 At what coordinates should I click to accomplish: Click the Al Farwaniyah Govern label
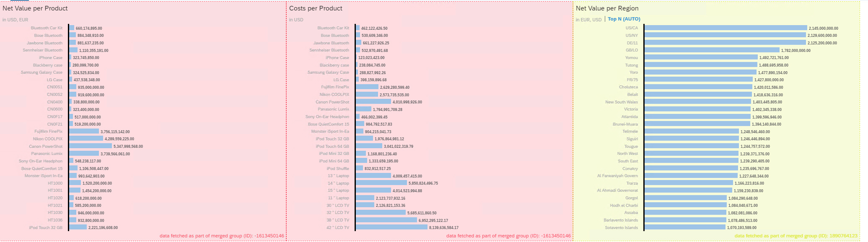tap(617, 176)
